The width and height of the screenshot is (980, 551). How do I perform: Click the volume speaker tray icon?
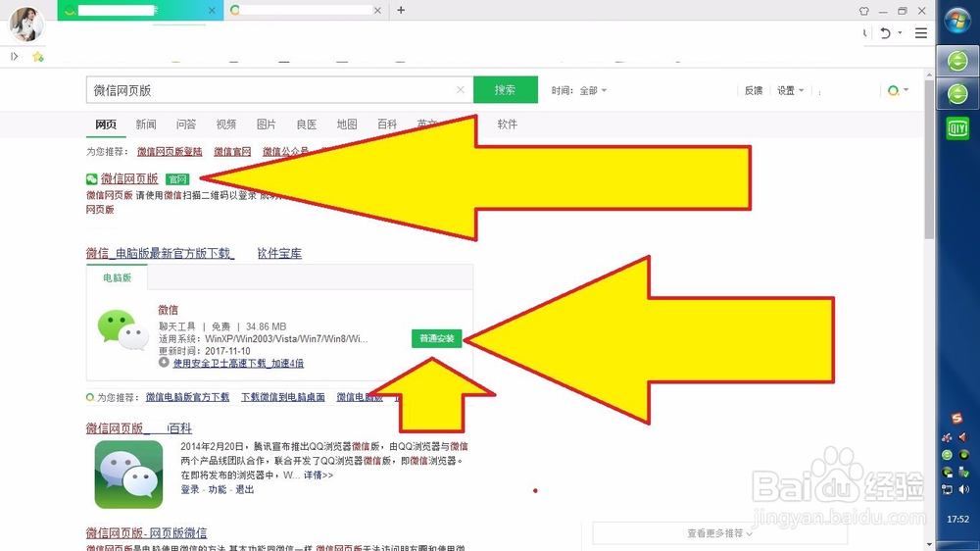pos(964,489)
